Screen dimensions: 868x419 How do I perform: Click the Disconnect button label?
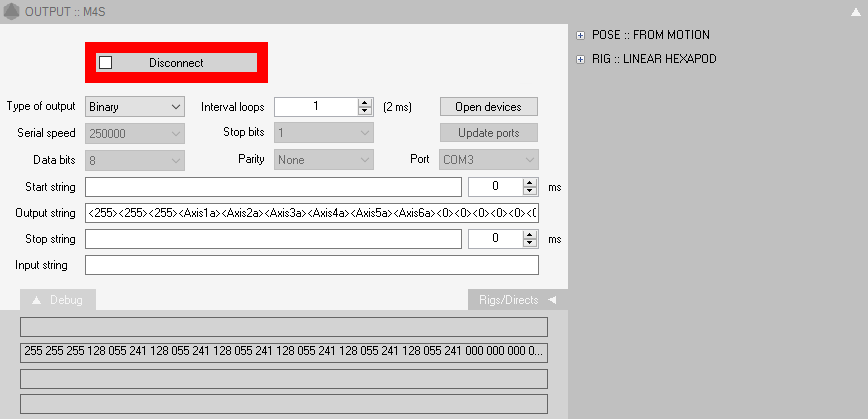coord(176,63)
